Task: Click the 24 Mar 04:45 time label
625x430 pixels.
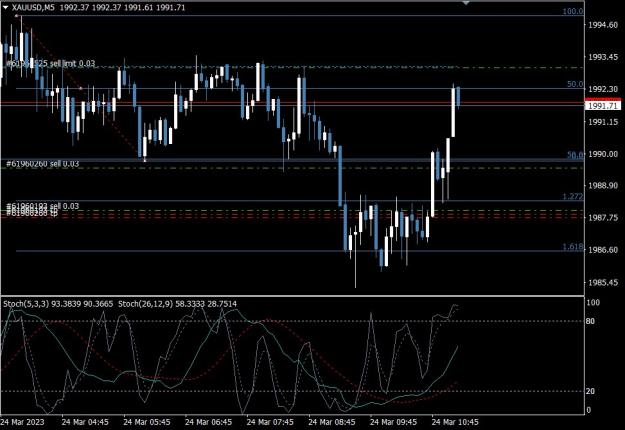Action: click(85, 422)
